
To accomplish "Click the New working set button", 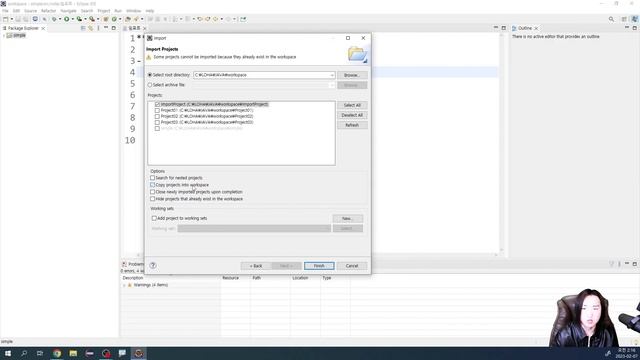I will tap(347, 219).
